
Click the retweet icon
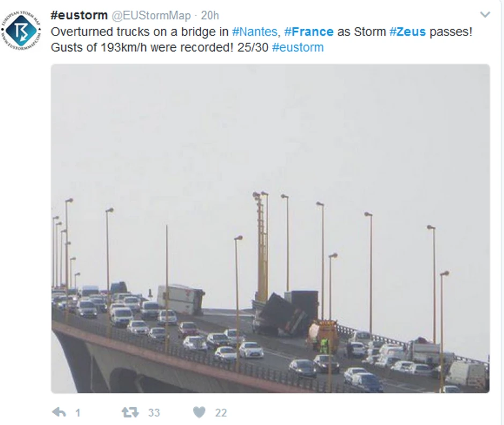[130, 412]
